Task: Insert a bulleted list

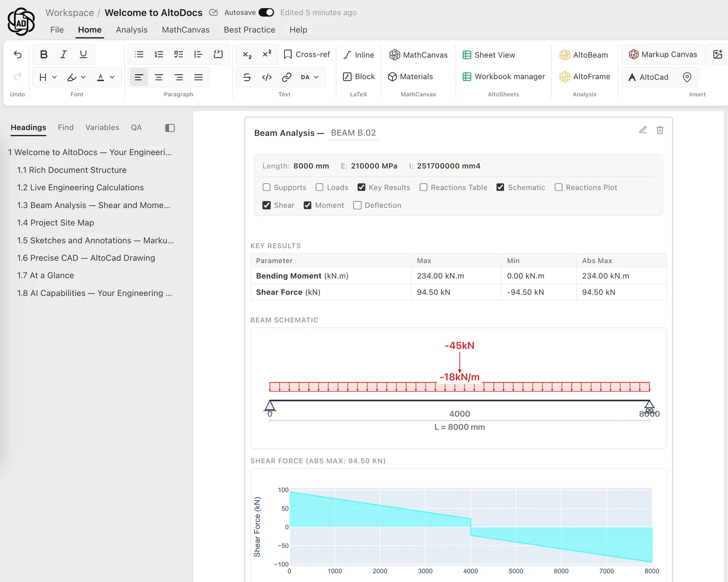Action: [139, 55]
